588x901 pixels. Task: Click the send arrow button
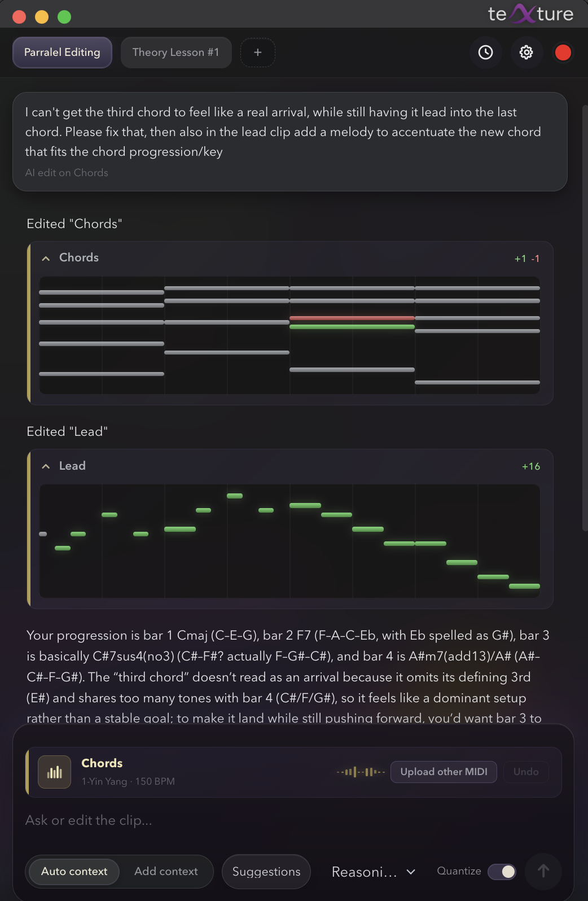click(x=543, y=871)
